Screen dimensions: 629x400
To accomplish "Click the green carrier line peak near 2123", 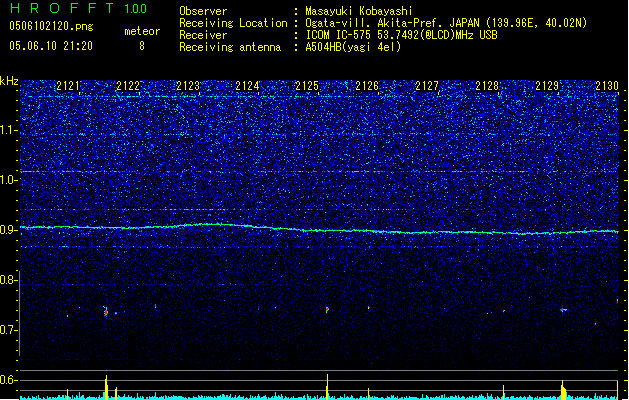I will (x=209, y=224).
